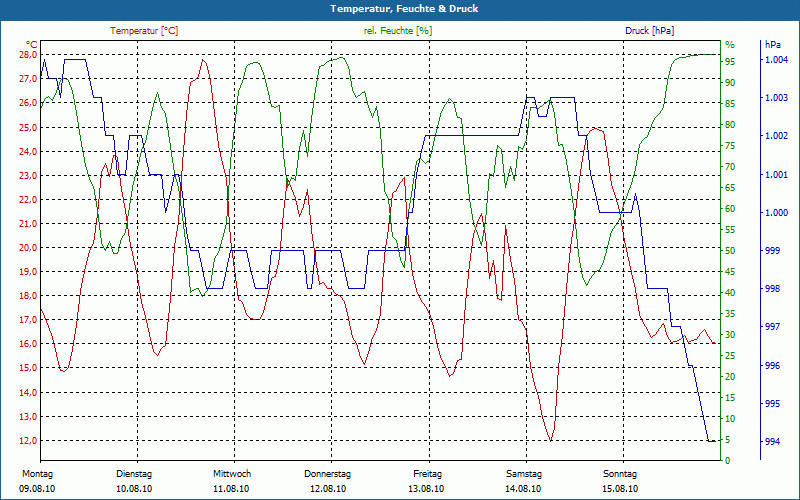Click the '28,0' temperature axis value
This screenshot has height=500, width=800.
pos(28,55)
